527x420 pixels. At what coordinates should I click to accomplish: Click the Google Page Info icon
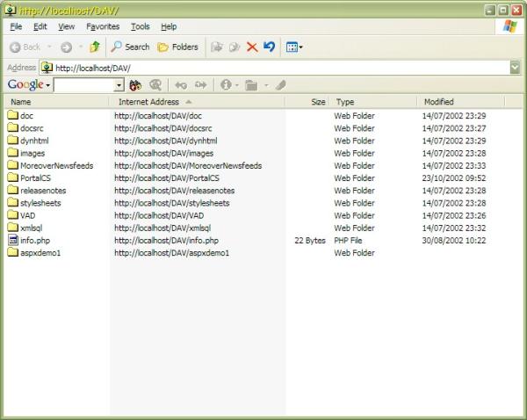pyautogui.click(x=226, y=84)
